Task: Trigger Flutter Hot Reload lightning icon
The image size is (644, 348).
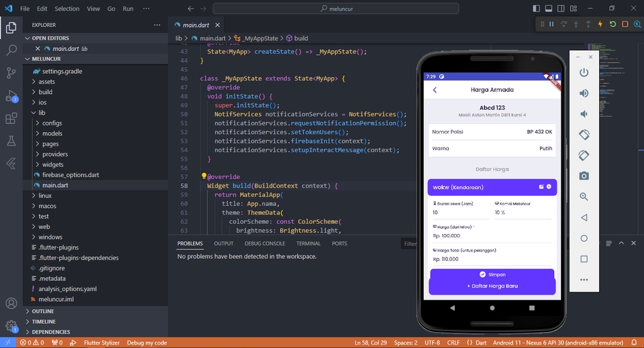Action: (600, 24)
